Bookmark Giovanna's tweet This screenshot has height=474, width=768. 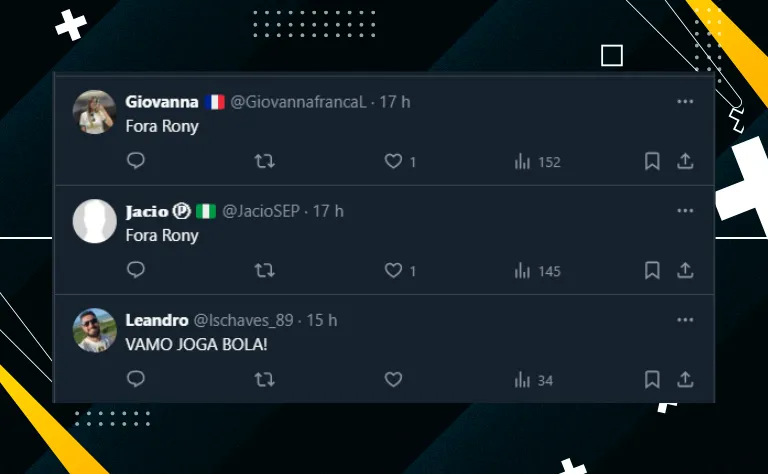[652, 161]
